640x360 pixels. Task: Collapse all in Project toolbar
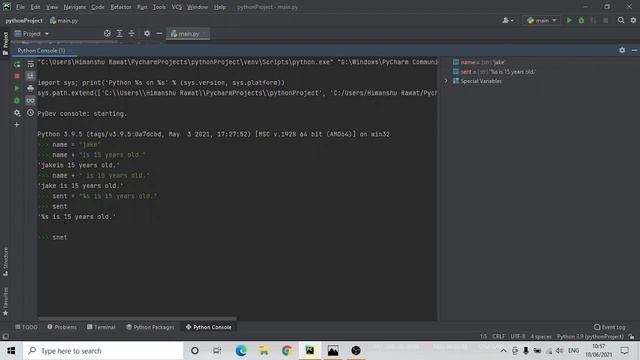pyautogui.click(x=131, y=33)
